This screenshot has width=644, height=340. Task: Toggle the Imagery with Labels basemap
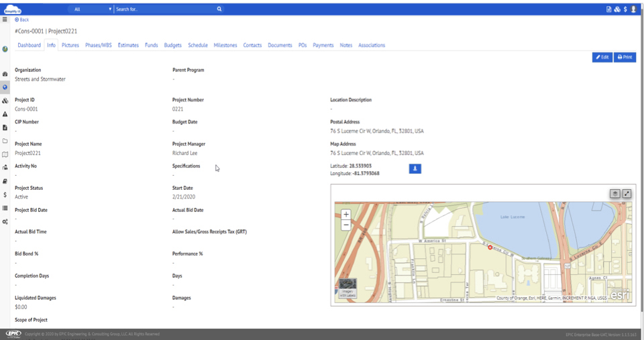[348, 287]
